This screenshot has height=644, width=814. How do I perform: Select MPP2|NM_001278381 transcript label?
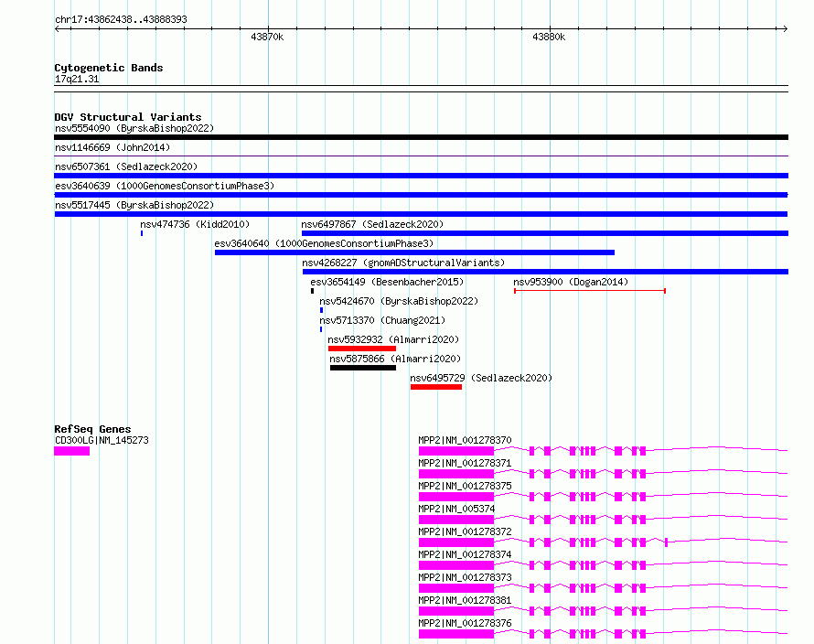coord(465,600)
